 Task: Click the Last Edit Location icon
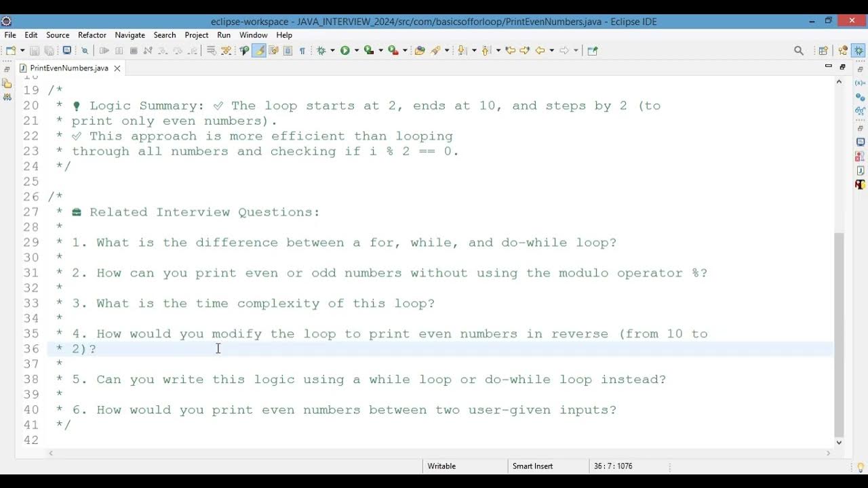click(x=511, y=50)
